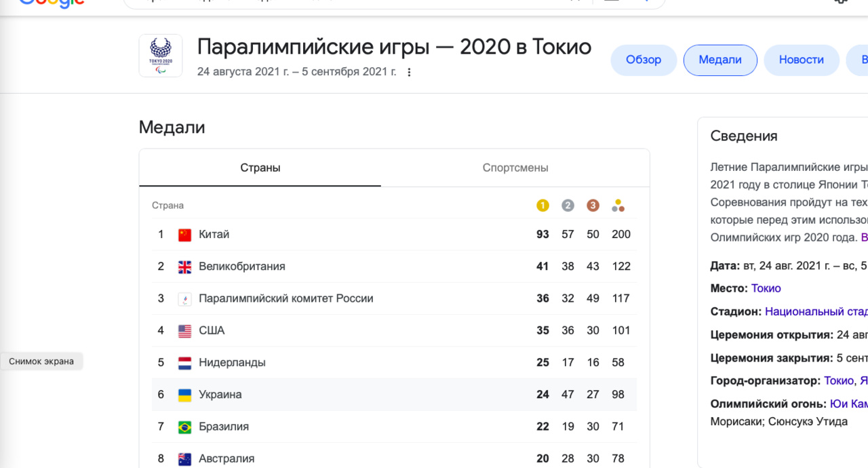
Task: Click the bronze medal column icon
Action: [593, 206]
